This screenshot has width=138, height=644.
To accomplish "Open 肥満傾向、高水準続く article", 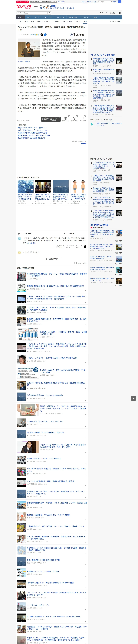I will click(x=63, y=333).
